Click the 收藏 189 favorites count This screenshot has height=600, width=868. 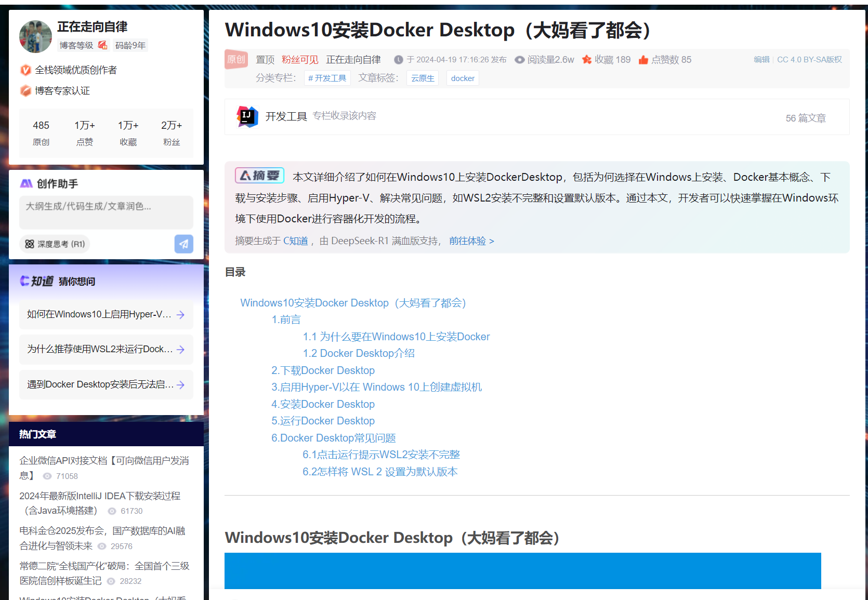(613, 60)
